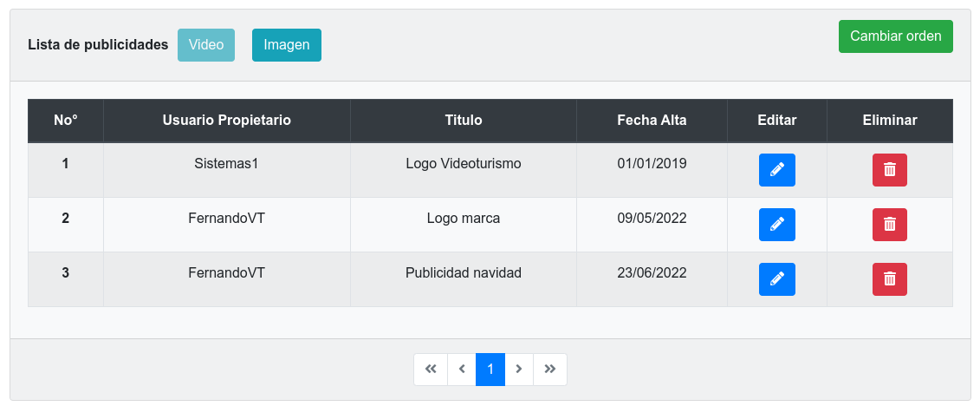Click the Fecha Alta column header

point(652,121)
